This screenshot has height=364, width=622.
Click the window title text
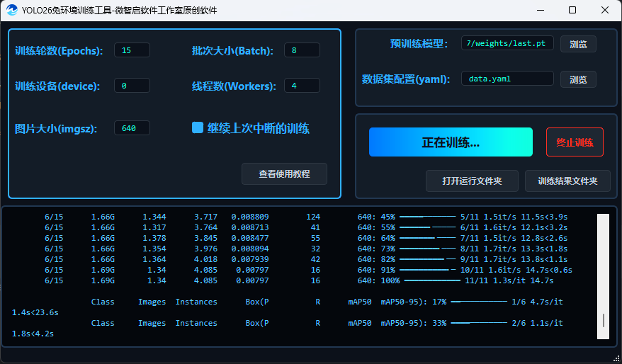pos(120,11)
